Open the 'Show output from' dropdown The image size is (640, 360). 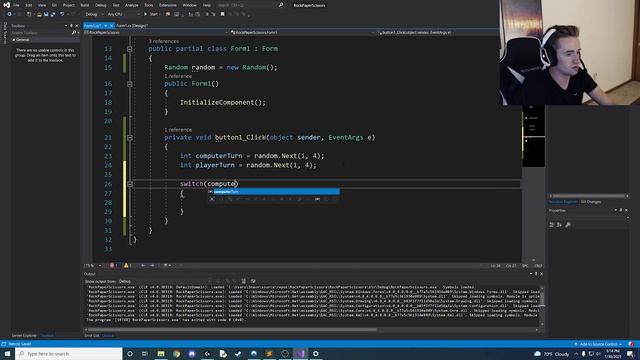(164, 281)
